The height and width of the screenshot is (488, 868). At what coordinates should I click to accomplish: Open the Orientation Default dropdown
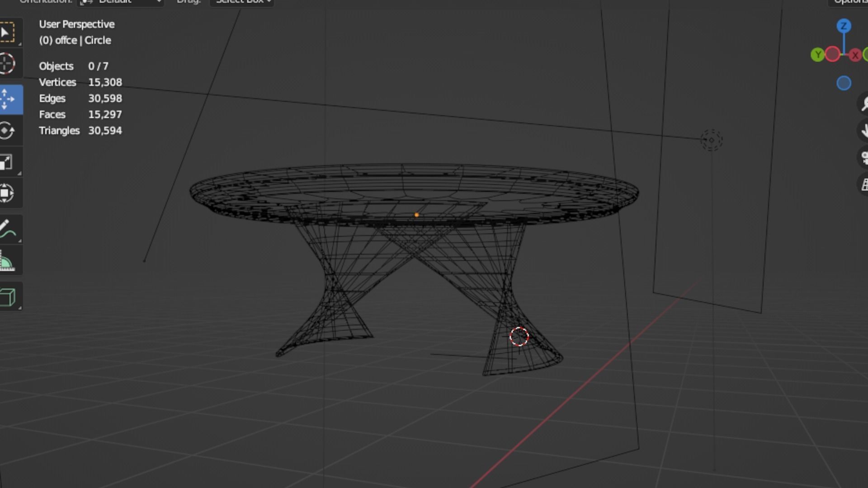pos(120,2)
